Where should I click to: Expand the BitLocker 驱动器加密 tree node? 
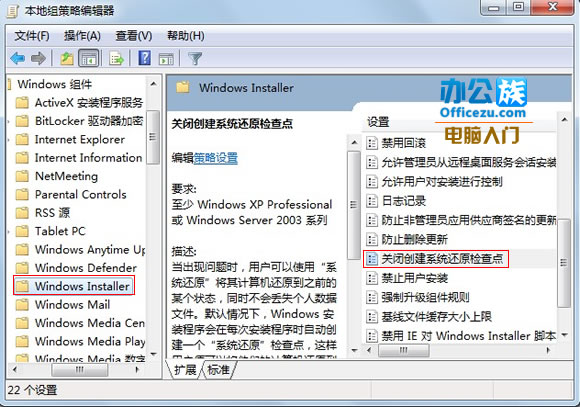click(x=9, y=121)
